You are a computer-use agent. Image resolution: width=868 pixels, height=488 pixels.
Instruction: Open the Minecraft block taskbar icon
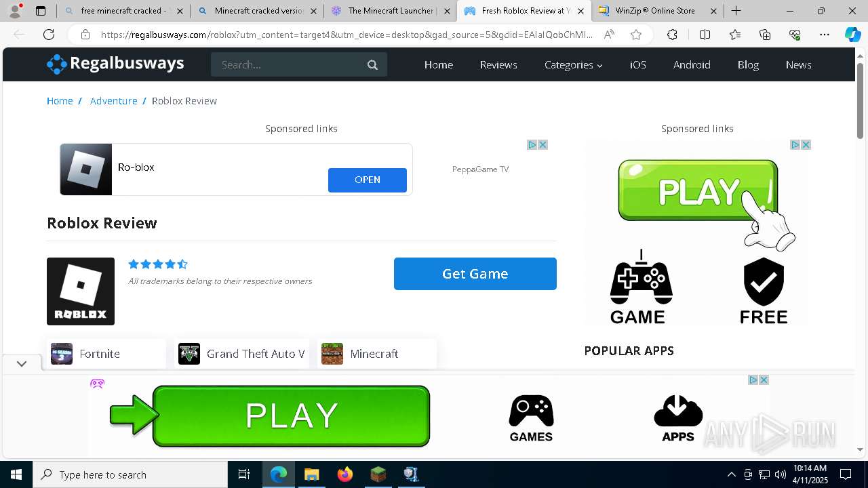(x=378, y=474)
